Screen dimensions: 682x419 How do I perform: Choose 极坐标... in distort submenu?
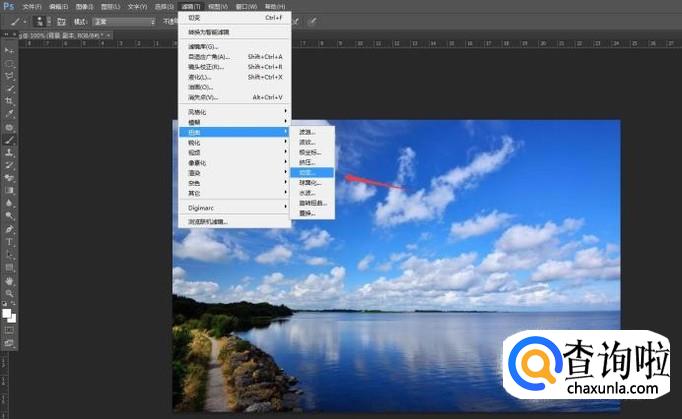[312, 152]
